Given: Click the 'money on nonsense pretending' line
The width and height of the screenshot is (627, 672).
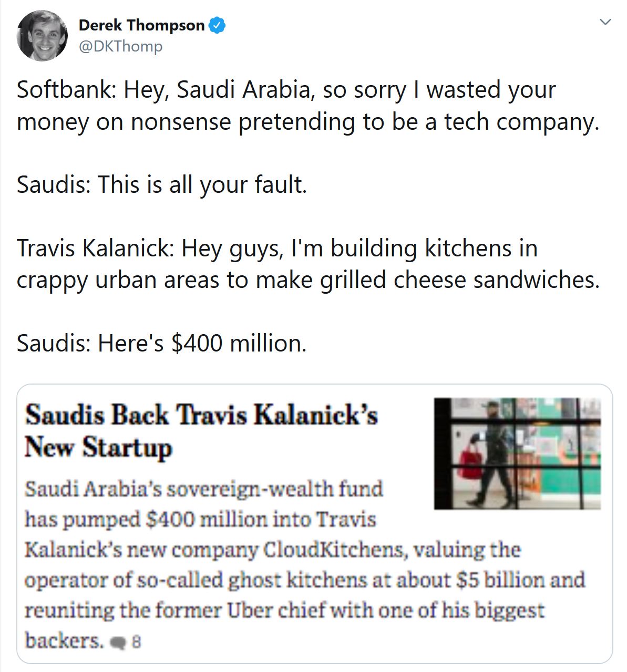Looking at the screenshot, I should (307, 122).
